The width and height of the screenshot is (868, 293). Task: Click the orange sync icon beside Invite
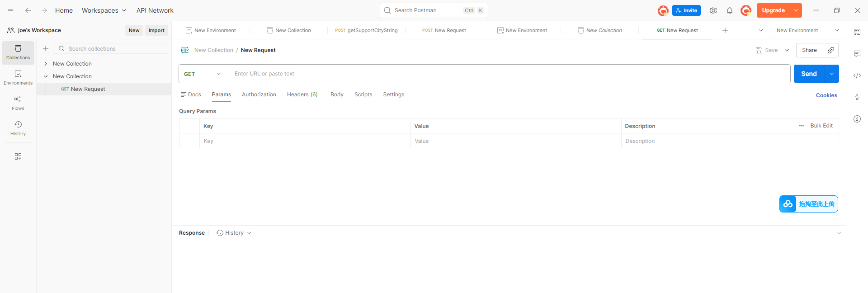(x=663, y=10)
